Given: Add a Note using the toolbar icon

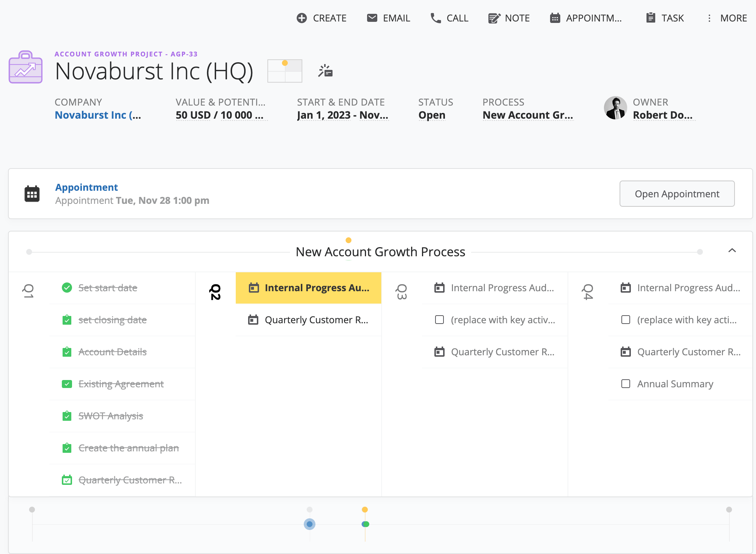Looking at the screenshot, I should (493, 18).
